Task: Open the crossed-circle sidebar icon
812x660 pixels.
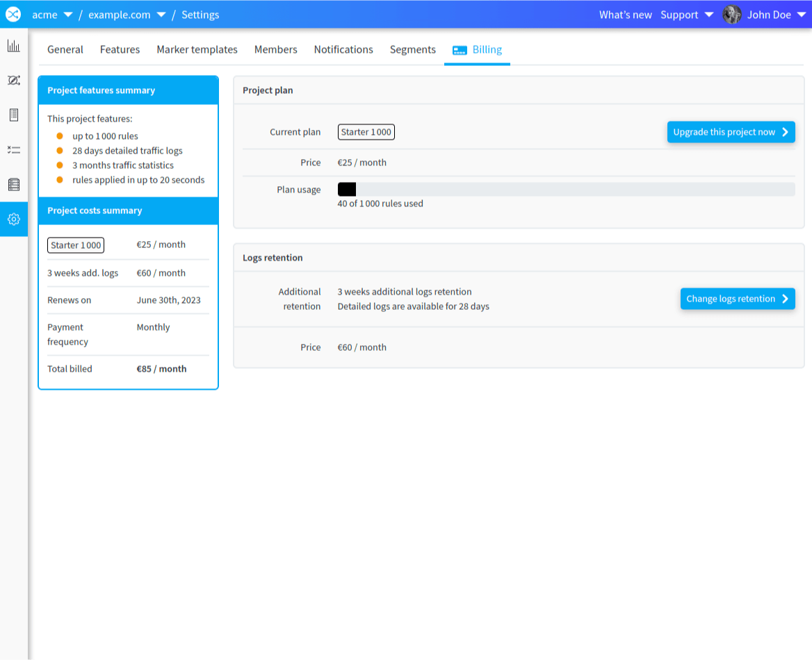Action: pos(14,80)
